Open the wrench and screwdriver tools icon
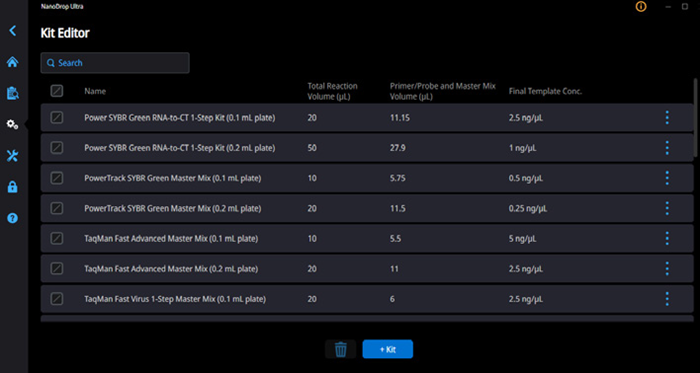700x373 pixels. [x=12, y=156]
